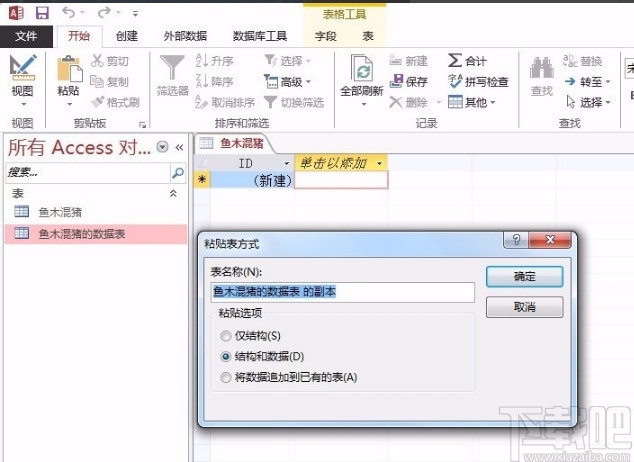
Task: Expand the 视图 view dropdown arrow
Action: point(23,105)
